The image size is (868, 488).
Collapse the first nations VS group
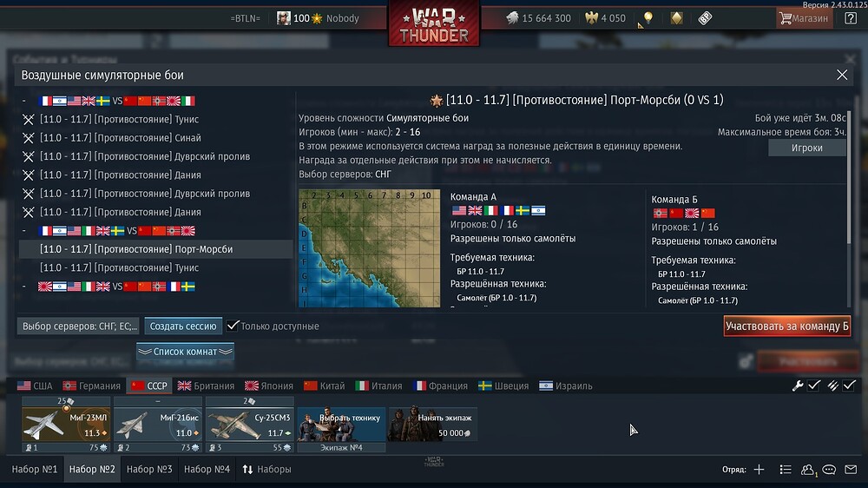(x=23, y=101)
